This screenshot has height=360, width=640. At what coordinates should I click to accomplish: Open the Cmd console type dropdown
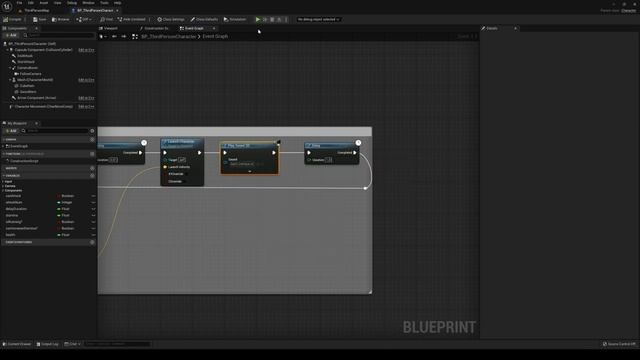pyautogui.click(x=72, y=344)
